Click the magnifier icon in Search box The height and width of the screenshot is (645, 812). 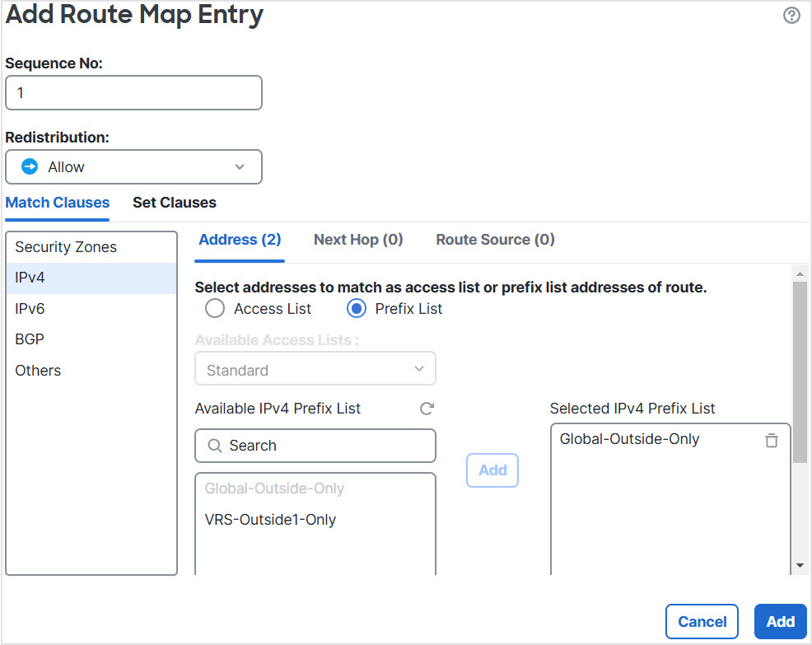[215, 446]
